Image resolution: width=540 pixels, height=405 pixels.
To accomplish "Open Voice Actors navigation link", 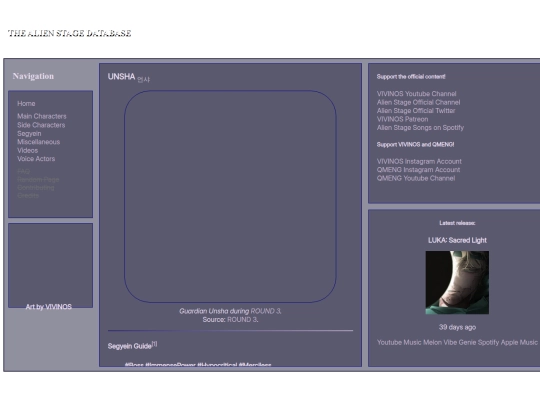I will pyautogui.click(x=36, y=159).
